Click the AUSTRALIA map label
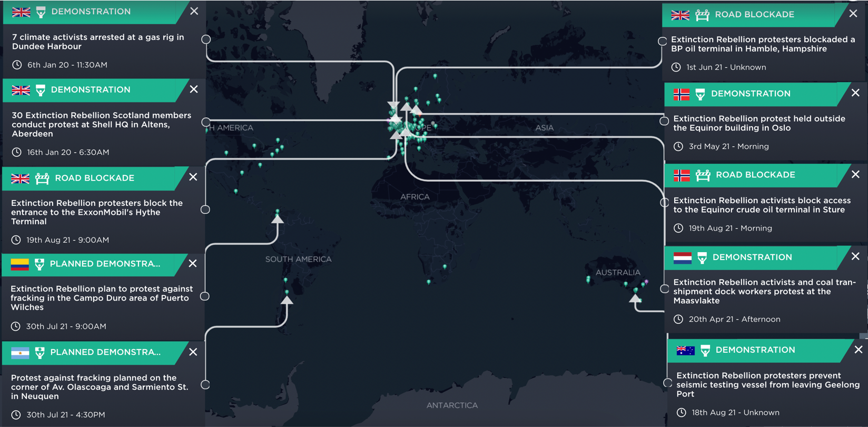Image resolution: width=868 pixels, height=427 pixels. click(618, 273)
